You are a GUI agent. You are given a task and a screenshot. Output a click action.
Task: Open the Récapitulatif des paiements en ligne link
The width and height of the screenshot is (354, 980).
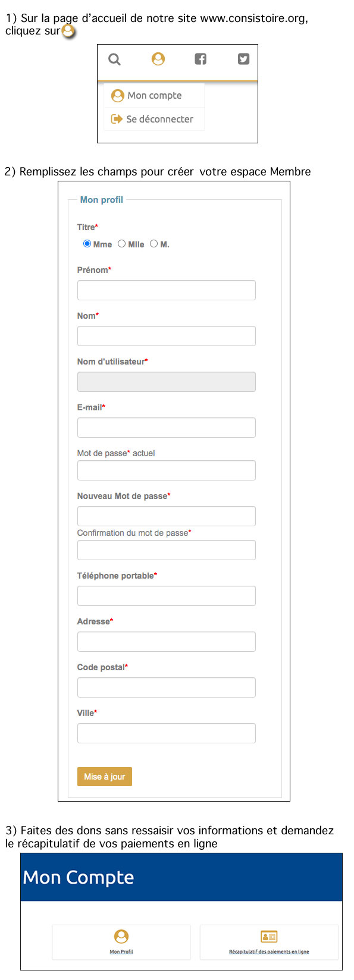coord(269,952)
